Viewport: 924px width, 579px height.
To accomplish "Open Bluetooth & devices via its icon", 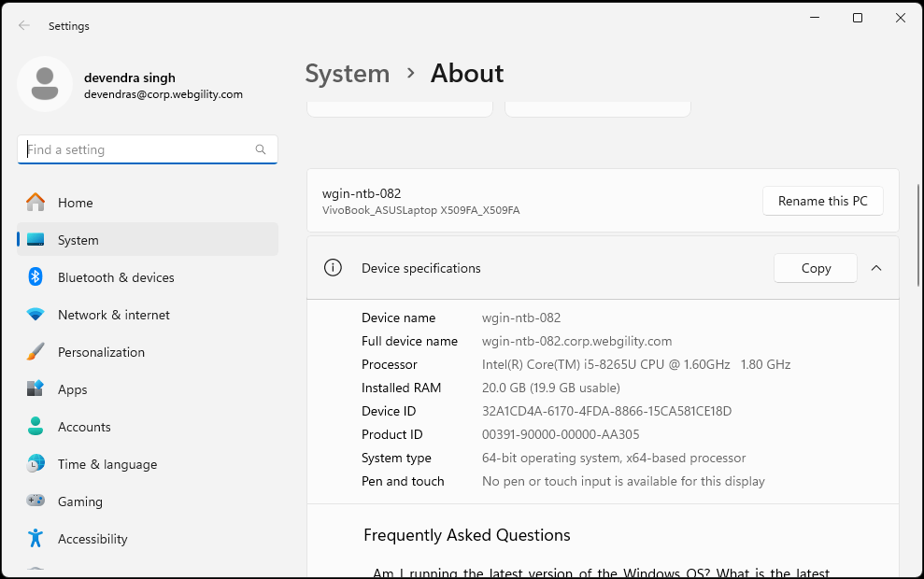I will click(x=36, y=277).
